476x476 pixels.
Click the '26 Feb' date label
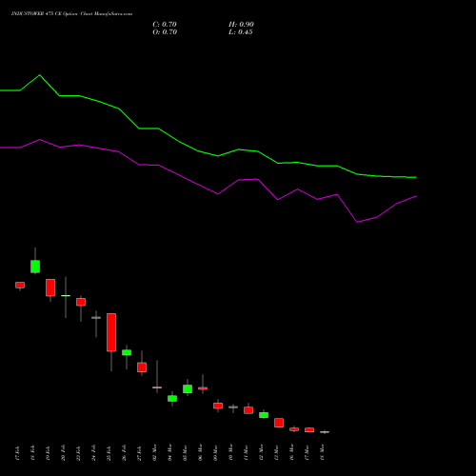click(x=124, y=453)
